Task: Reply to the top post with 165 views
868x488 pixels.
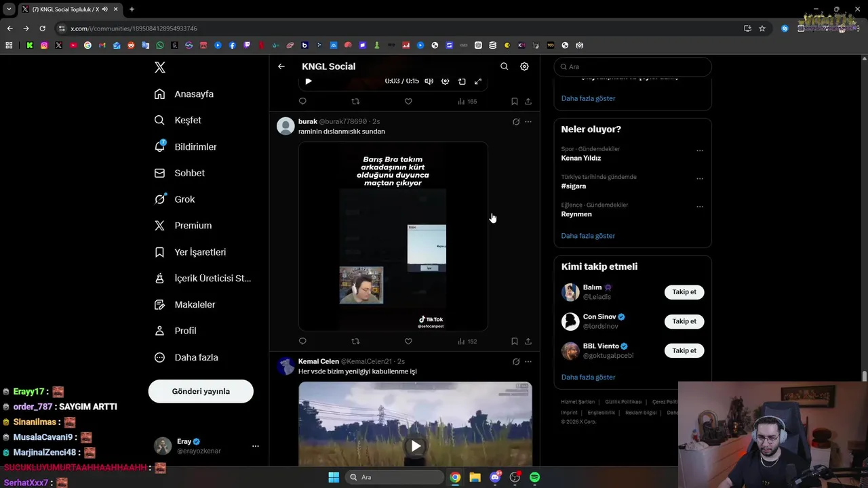Action: click(x=302, y=101)
